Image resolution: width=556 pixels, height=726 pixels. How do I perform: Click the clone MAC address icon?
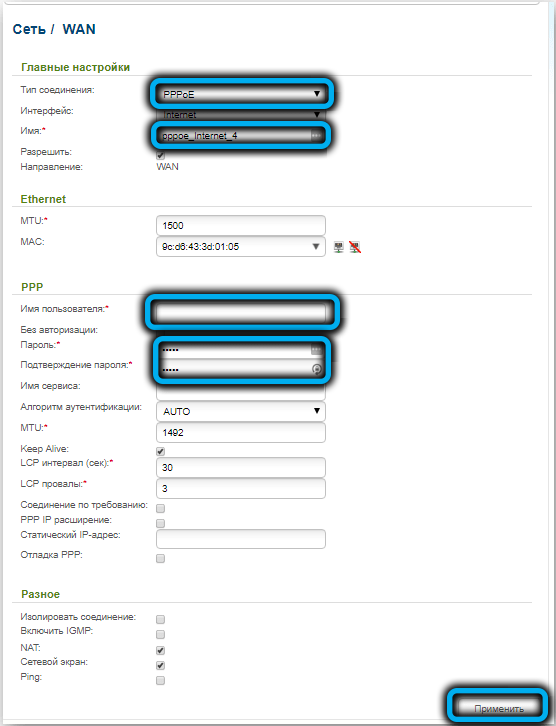tap(339, 247)
